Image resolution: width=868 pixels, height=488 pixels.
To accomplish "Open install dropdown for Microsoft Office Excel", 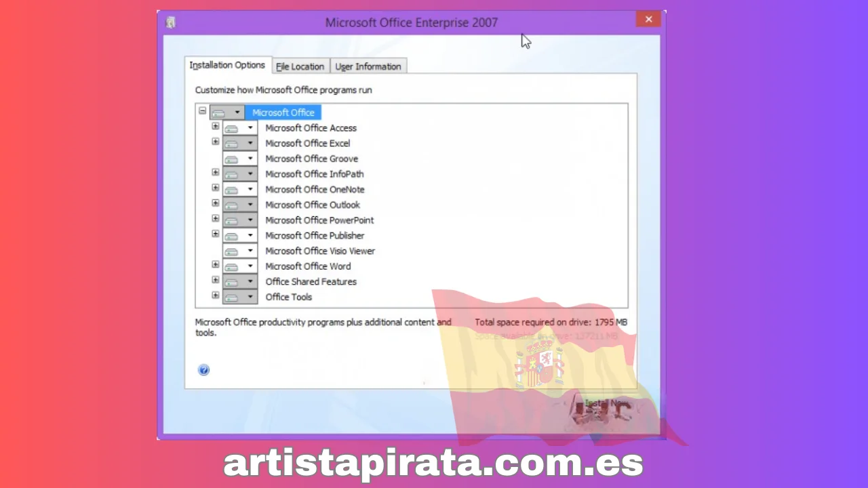I will (240, 144).
